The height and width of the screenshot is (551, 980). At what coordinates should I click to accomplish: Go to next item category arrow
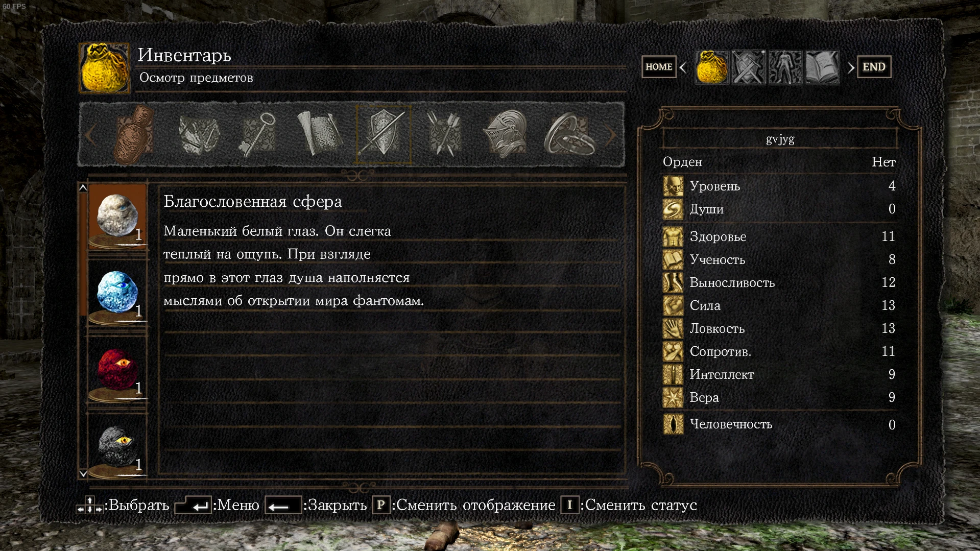click(x=611, y=134)
